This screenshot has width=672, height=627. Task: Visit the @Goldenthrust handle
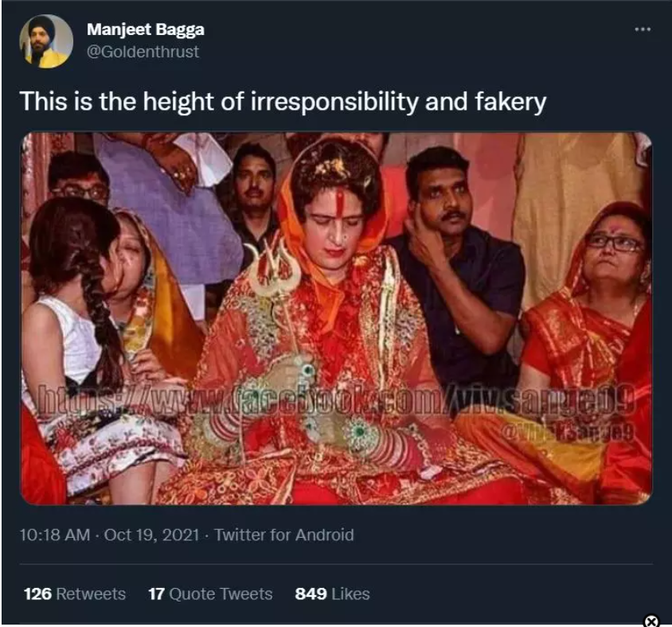[143, 52]
